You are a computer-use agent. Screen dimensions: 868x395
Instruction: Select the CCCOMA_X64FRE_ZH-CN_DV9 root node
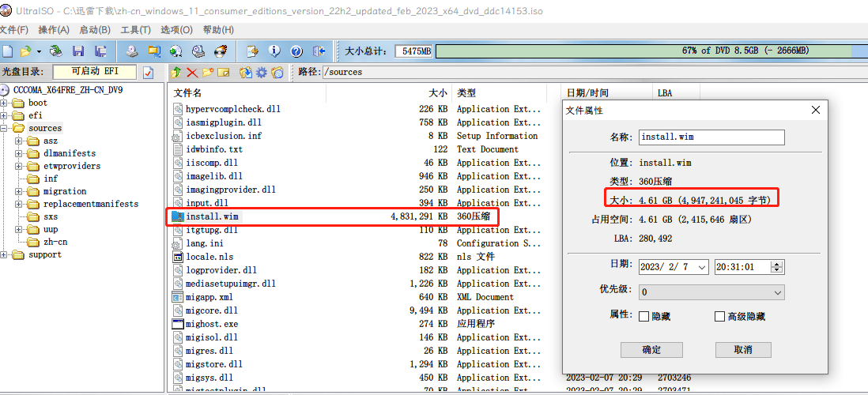coord(67,90)
